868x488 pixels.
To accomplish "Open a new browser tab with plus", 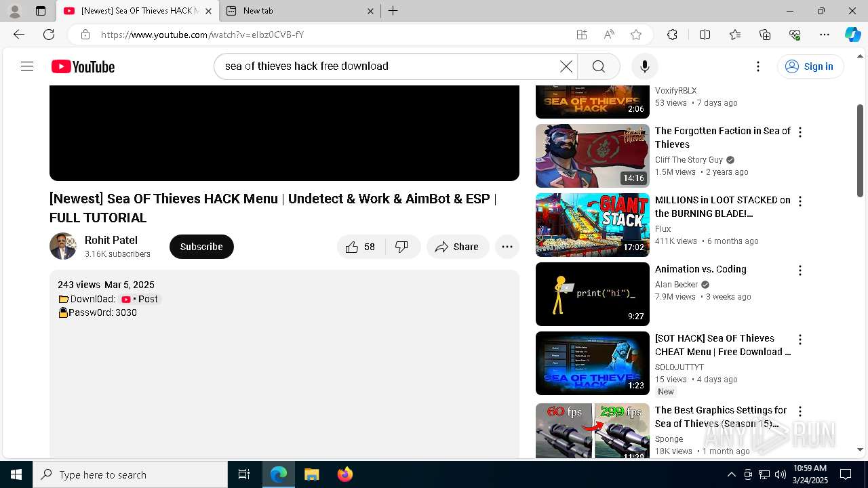I will [x=393, y=11].
